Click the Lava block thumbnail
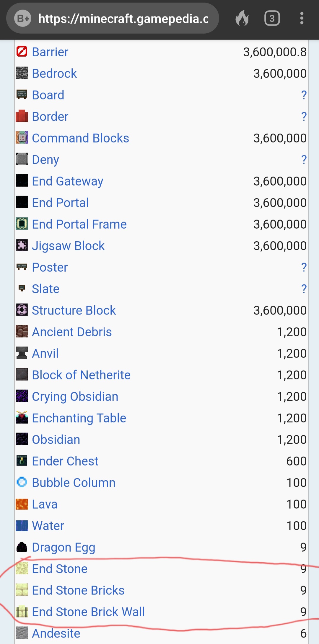The height and width of the screenshot is (644, 319). 22,504
